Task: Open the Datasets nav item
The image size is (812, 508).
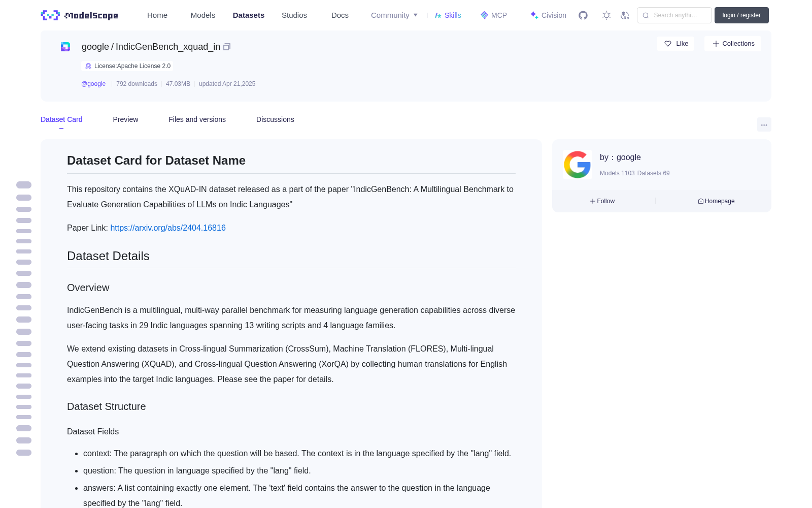Action: [x=249, y=15]
